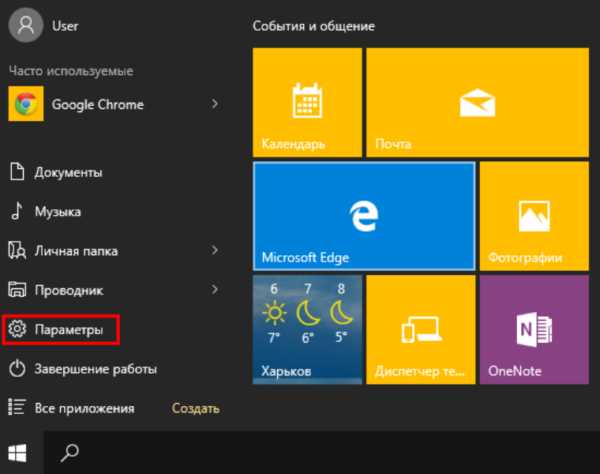Expand the Google Chrome jump list arrow
The image size is (600, 474).
click(x=215, y=104)
